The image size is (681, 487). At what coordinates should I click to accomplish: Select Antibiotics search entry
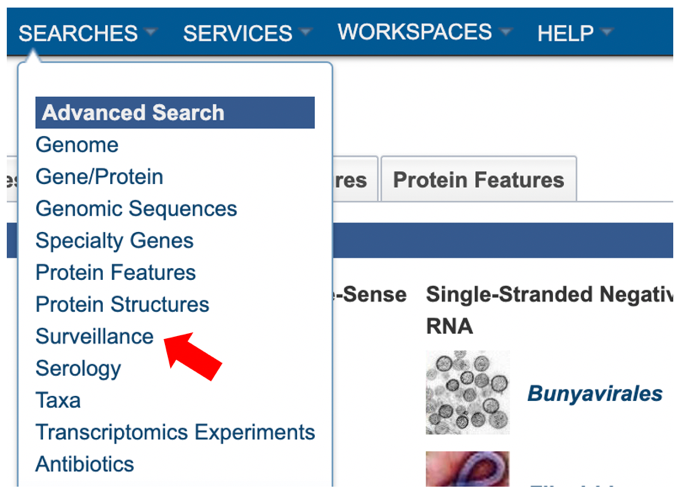pos(85,464)
